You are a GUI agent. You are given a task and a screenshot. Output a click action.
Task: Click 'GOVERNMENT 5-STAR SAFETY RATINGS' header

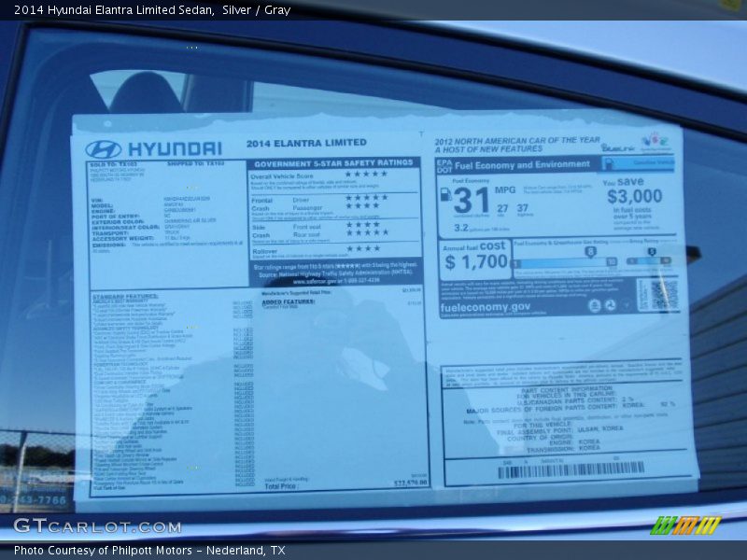tap(333, 164)
